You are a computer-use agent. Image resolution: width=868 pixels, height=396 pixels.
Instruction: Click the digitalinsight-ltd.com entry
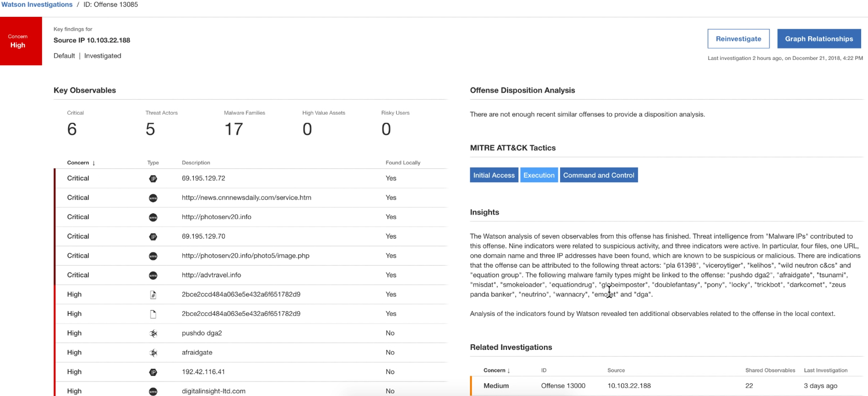tap(213, 391)
